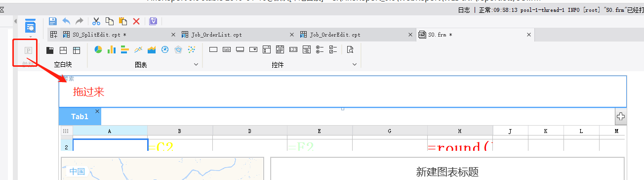Click the save icon in the toolbar

tap(53, 21)
